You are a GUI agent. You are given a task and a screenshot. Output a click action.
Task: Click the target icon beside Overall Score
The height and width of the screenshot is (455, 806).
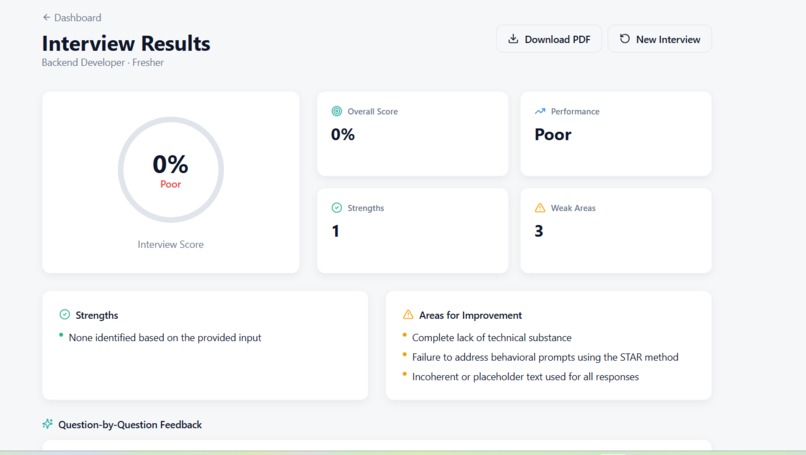tap(337, 111)
